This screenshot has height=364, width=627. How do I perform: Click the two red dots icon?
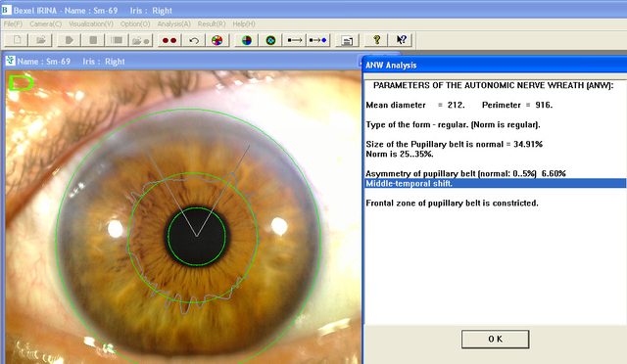[169, 40]
